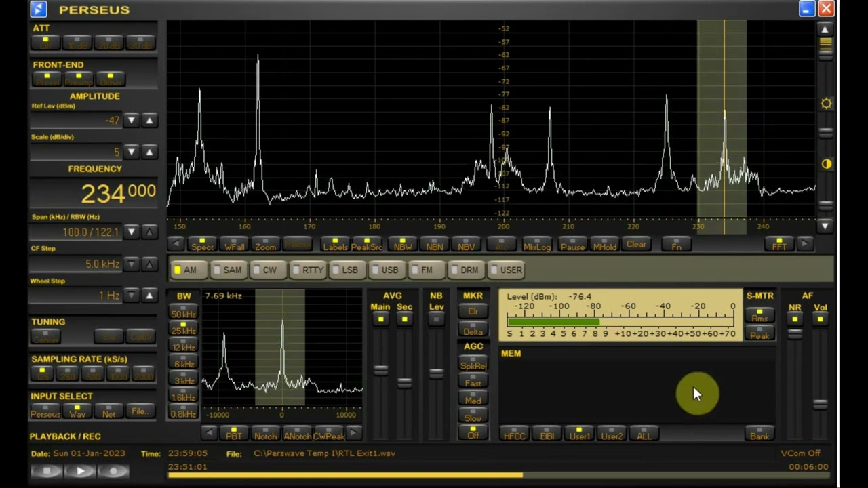
Task: Enable the 30 dB attenuator
Action: point(141,43)
